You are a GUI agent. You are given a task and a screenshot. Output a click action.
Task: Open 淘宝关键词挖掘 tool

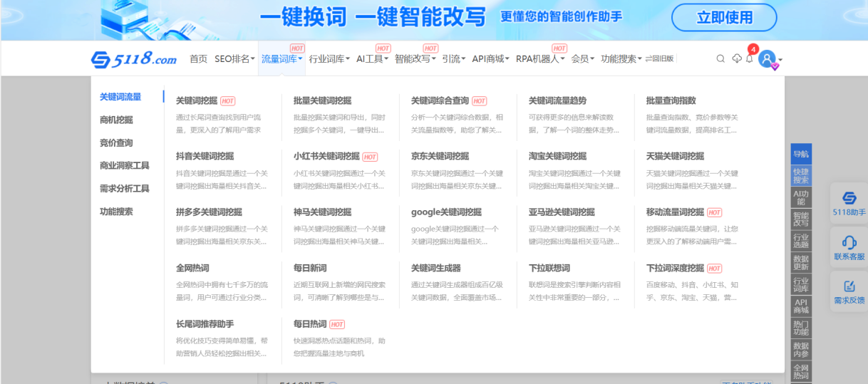pyautogui.click(x=557, y=156)
